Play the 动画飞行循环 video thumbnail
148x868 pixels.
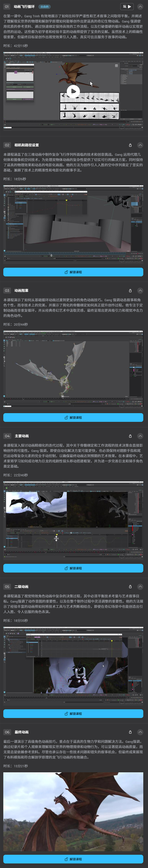(73, 91)
